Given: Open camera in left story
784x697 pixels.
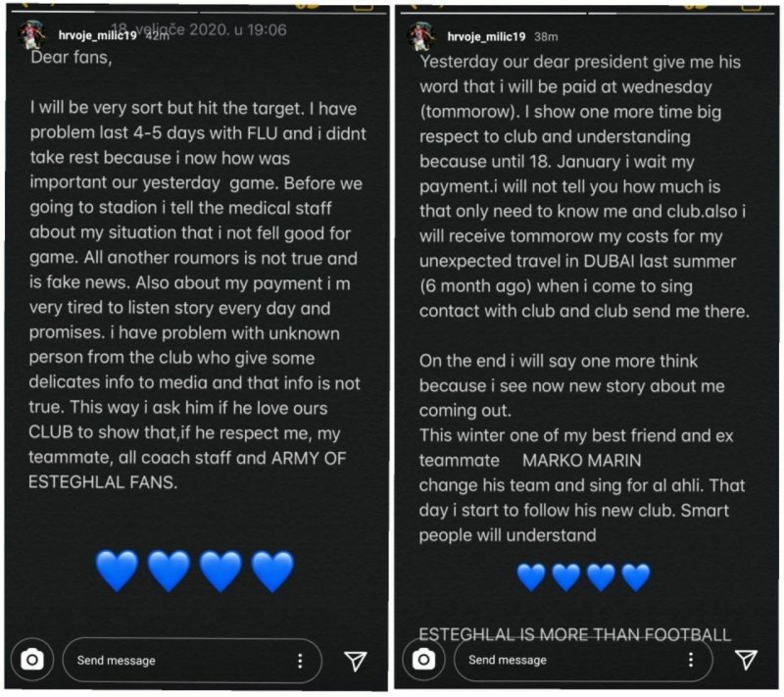Looking at the screenshot, I should (32, 660).
